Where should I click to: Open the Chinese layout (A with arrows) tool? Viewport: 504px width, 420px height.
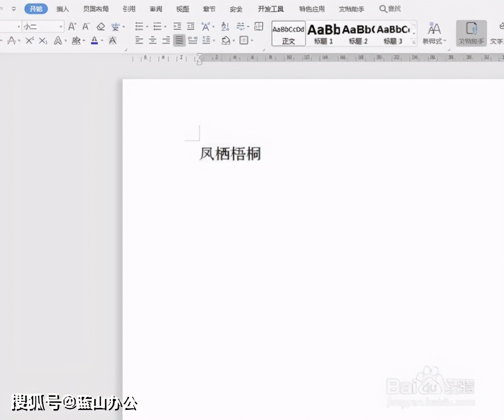[x=206, y=26]
